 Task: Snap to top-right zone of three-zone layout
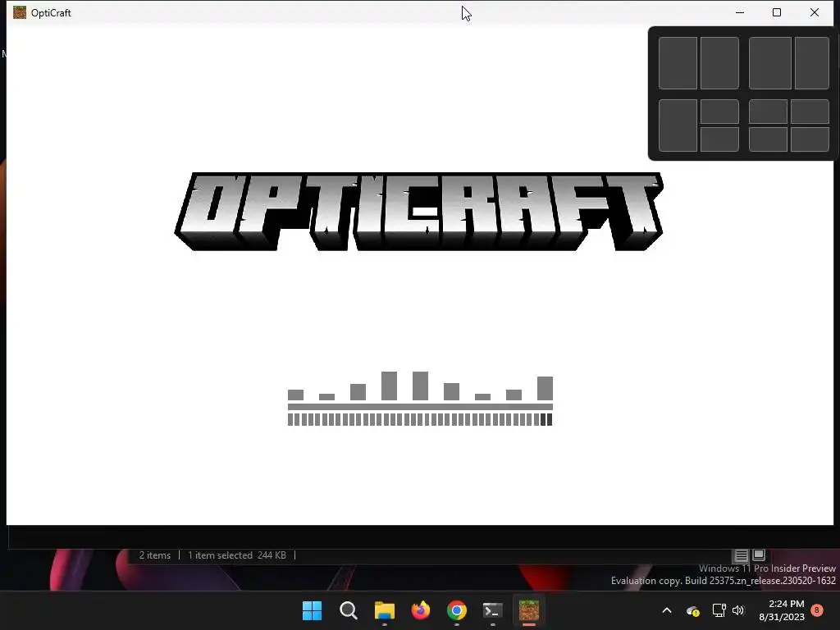[x=719, y=112]
